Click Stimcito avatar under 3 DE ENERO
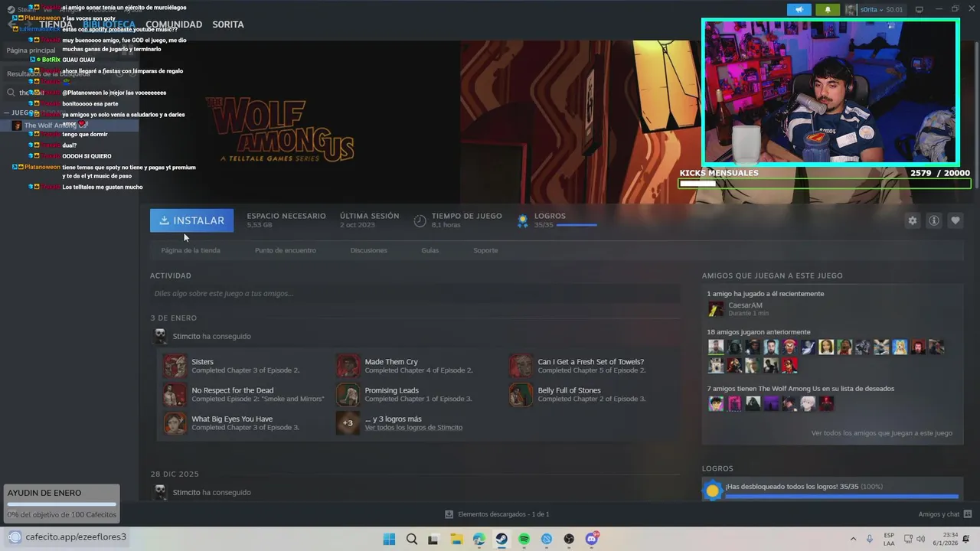 click(x=160, y=336)
